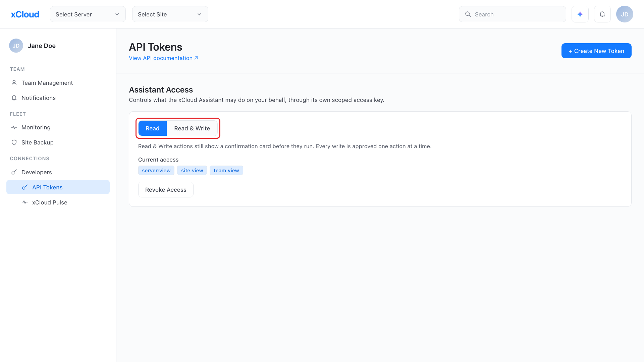Click the Team Management person icon

tap(14, 82)
